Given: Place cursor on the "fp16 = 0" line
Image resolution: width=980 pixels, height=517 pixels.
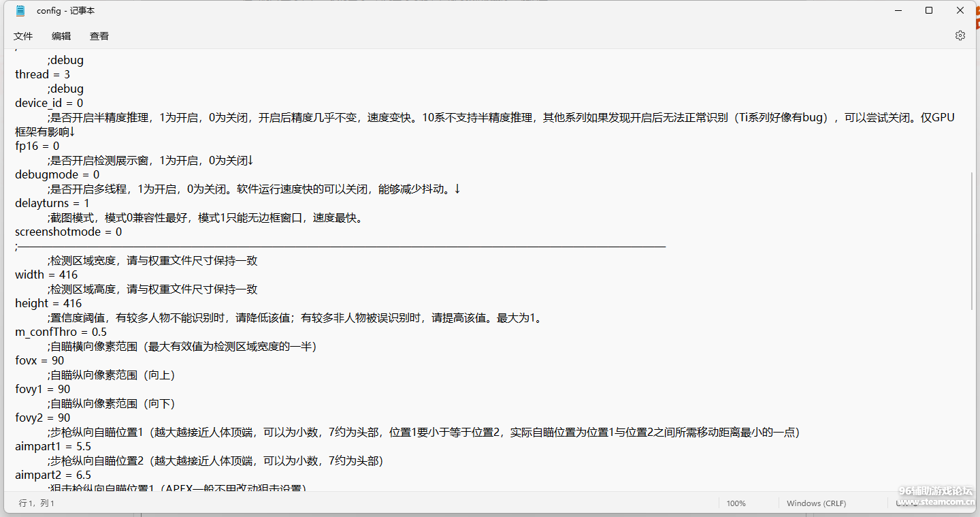Looking at the screenshot, I should [x=37, y=146].
